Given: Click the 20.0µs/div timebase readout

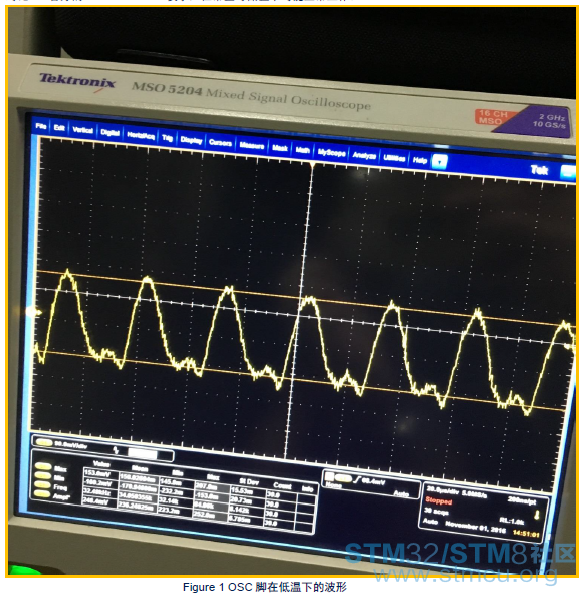Looking at the screenshot, I should pyautogui.click(x=442, y=490).
